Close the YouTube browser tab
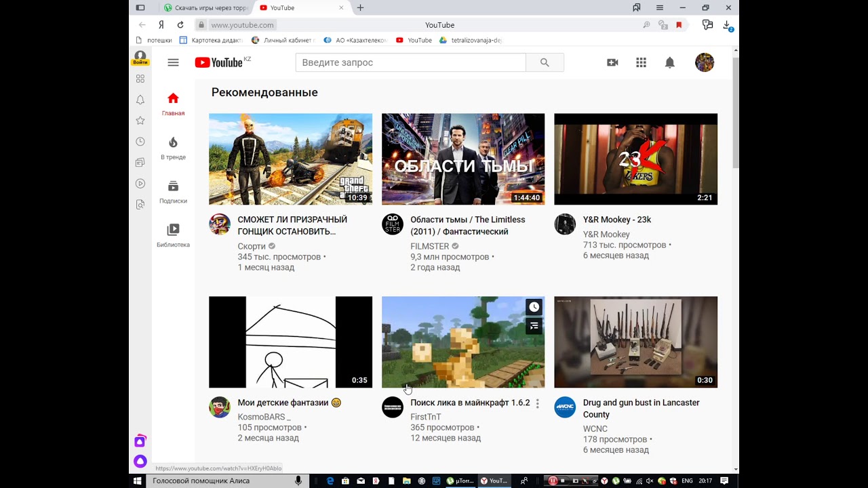 (342, 7)
